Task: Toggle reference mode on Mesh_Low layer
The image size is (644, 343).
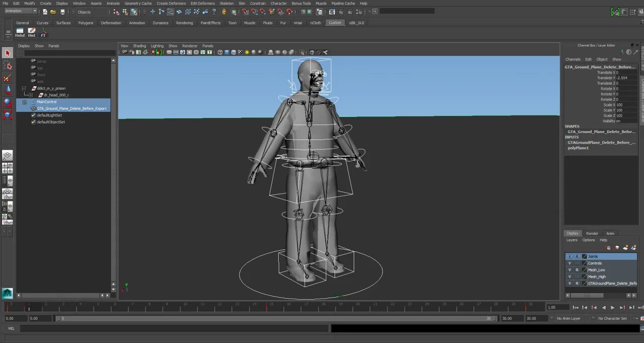Action: coord(577,270)
